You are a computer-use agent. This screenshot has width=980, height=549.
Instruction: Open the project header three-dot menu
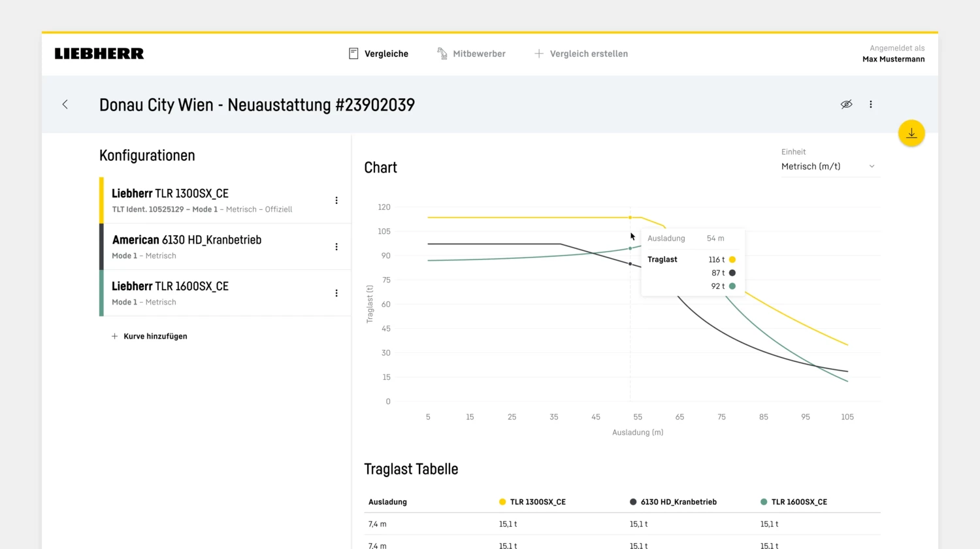[871, 105]
